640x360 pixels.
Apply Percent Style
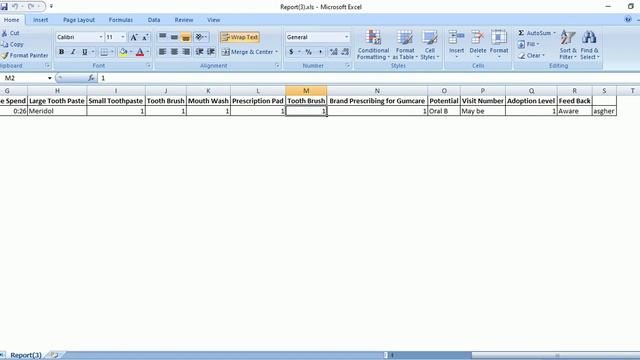tap(309, 52)
